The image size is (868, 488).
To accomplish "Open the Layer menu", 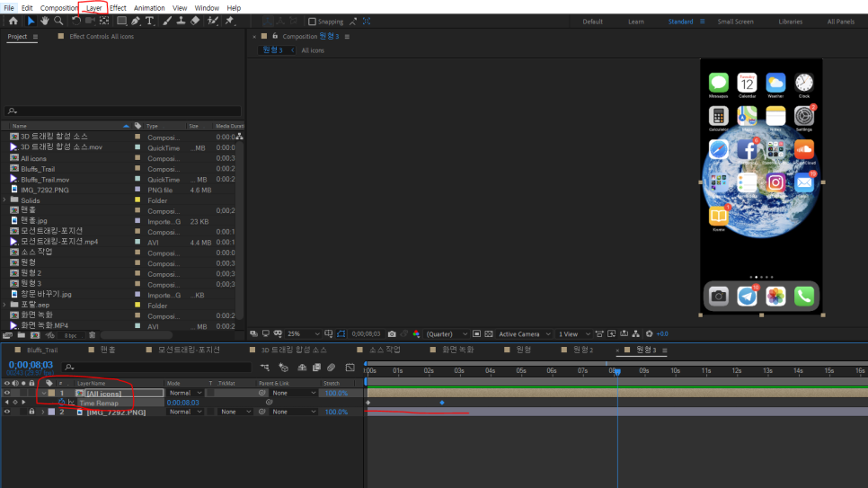I will [x=93, y=8].
